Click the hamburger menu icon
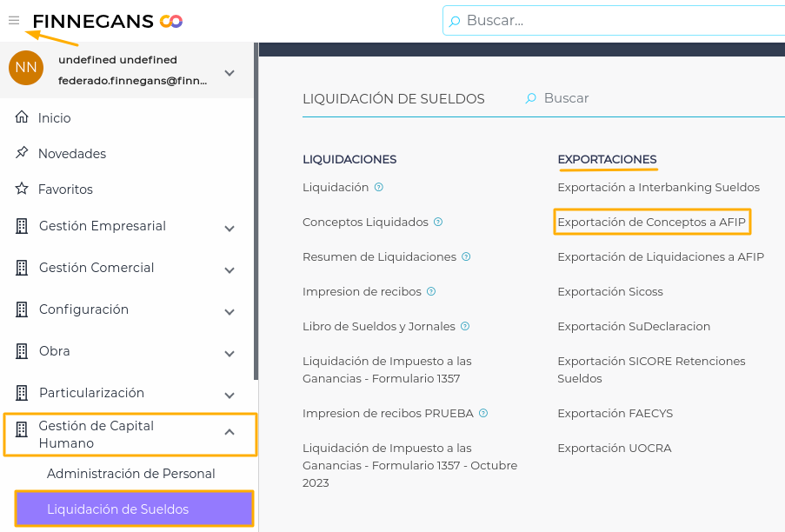This screenshot has height=532, width=785. click(14, 20)
